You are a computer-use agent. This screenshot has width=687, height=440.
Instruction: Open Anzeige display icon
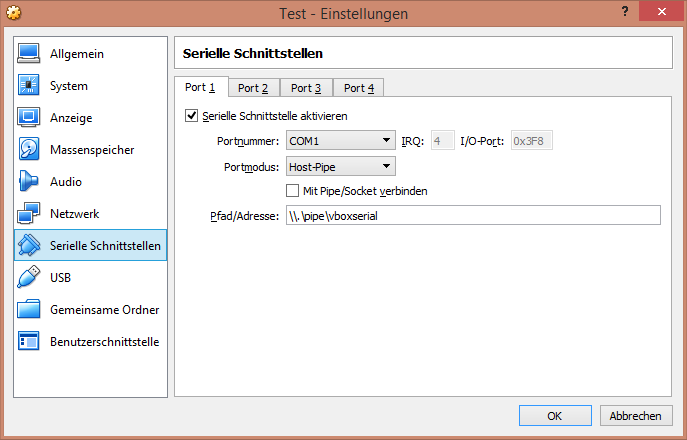pos(28,118)
